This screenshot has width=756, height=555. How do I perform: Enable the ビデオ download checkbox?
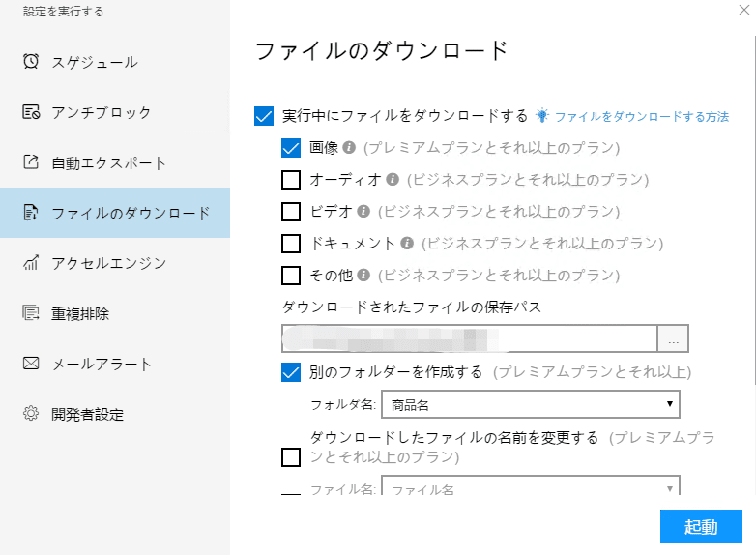(x=291, y=212)
